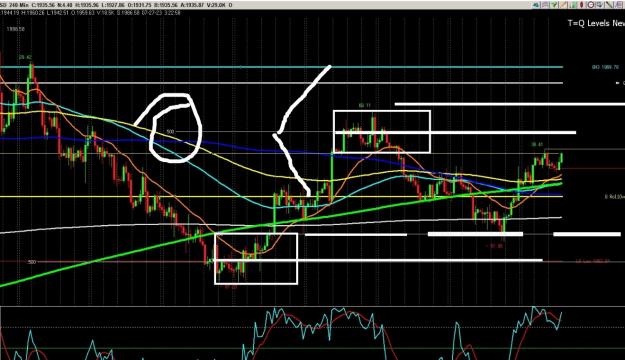Click the round clock toolbar icon
This screenshot has width=625, height=360.
coord(591,5)
